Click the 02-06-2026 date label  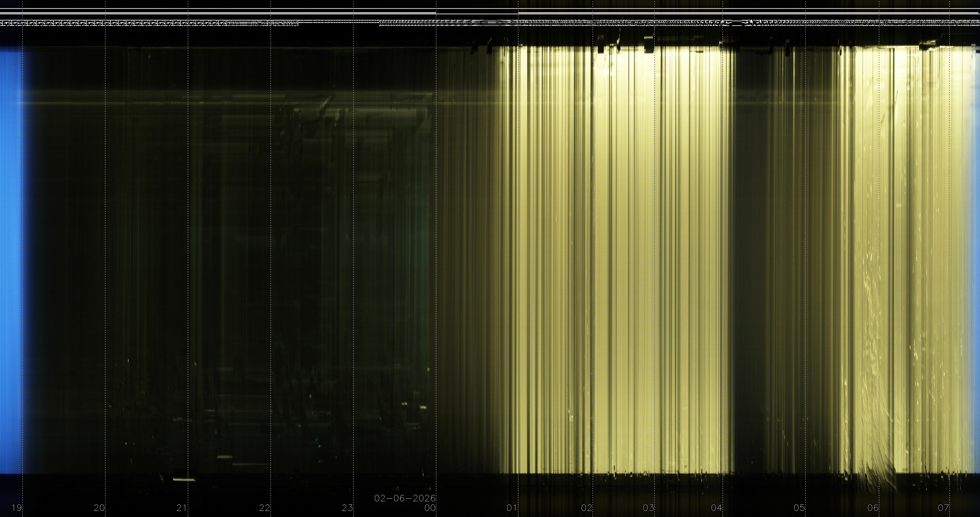point(405,498)
